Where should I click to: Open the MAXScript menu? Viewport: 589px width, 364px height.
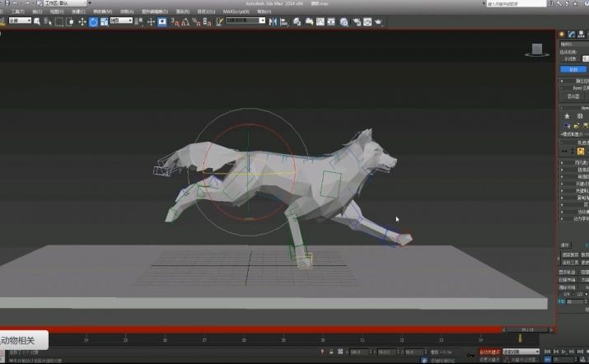(236, 12)
